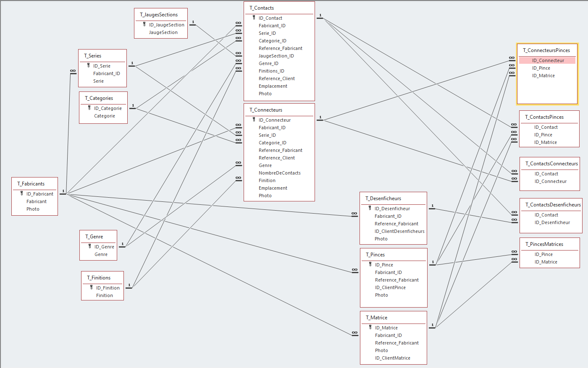Select NombreDeContacts field in T_Connecteurs
588x368 pixels.
279,173
